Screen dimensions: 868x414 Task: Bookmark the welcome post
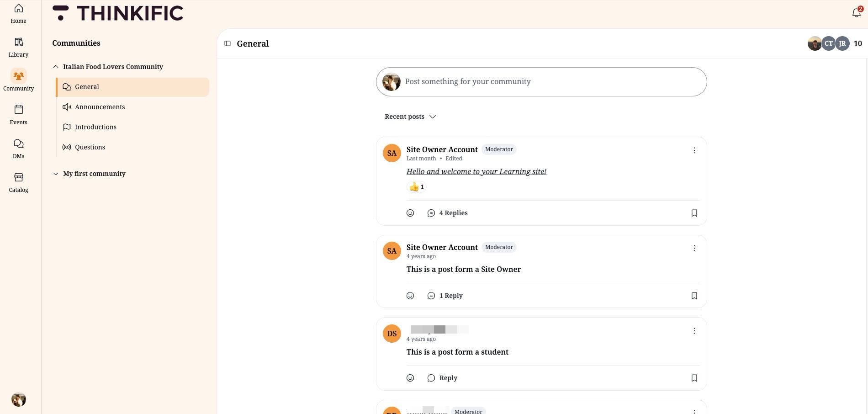point(694,213)
